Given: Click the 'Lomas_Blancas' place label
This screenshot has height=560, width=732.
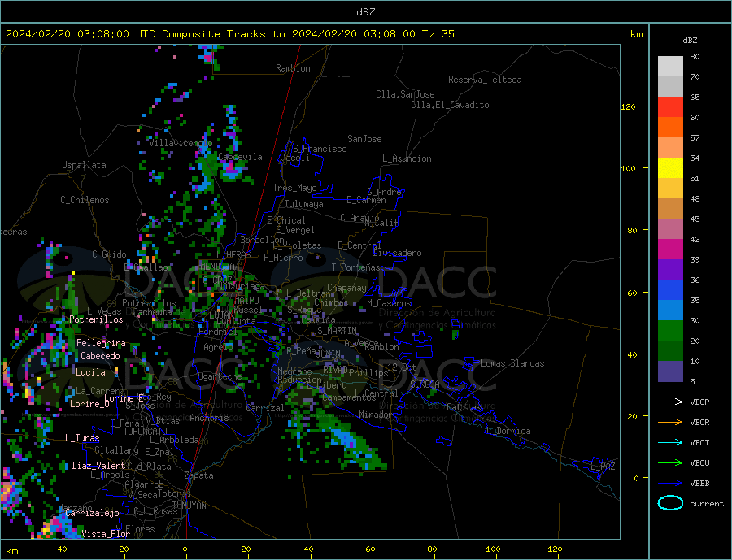Looking at the screenshot, I should click(512, 363).
